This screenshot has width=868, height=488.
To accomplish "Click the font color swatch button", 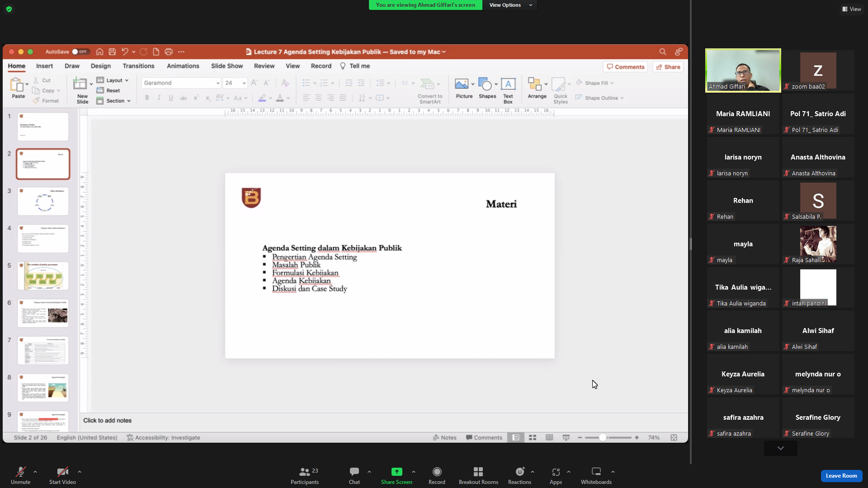I will (x=280, y=98).
